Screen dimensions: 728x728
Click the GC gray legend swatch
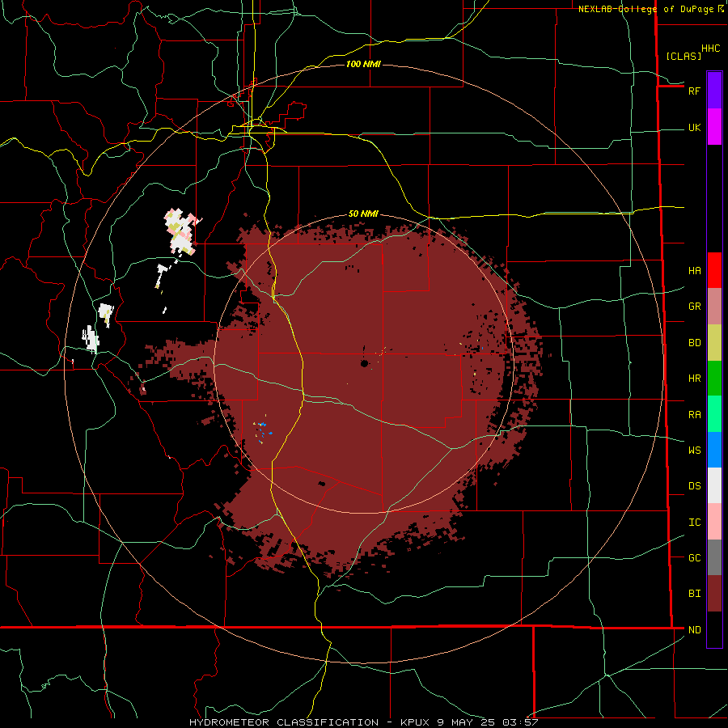714,557
